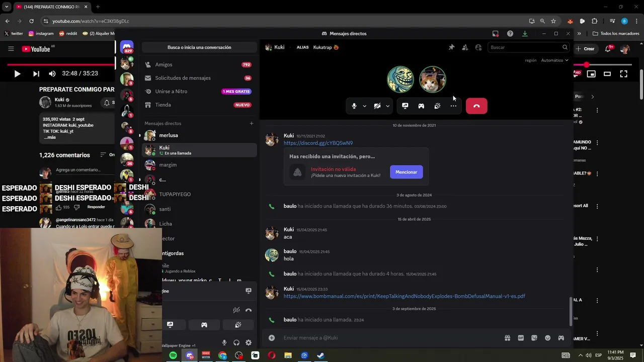This screenshot has width=644, height=362.
Task: Toggle deafen headphones in user panel
Action: click(x=236, y=343)
